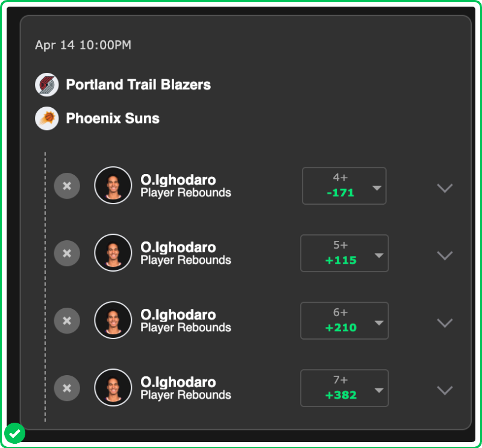Expand details for the 5+ rebounds leg
Screen dimensions: 482x448
(x=445, y=255)
